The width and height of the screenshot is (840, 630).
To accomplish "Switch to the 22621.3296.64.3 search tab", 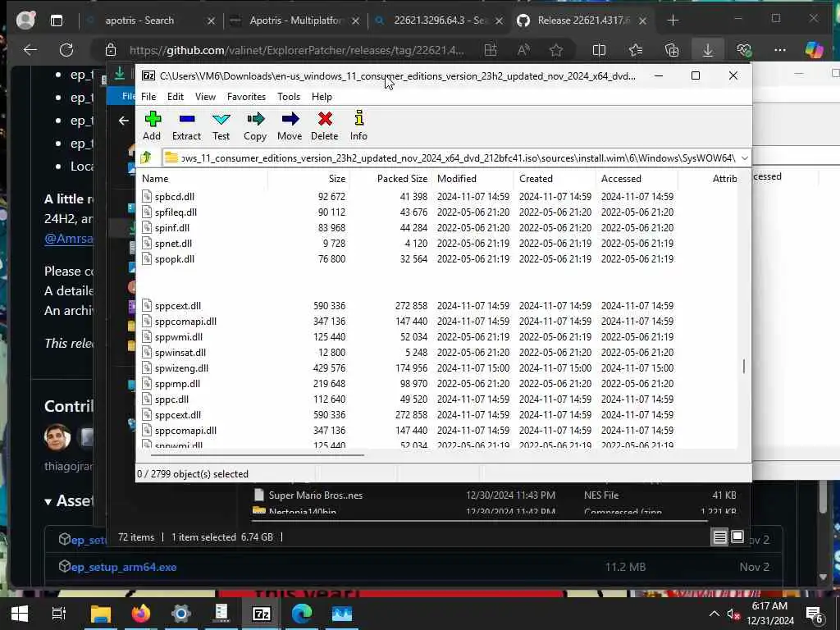I will click(x=438, y=21).
